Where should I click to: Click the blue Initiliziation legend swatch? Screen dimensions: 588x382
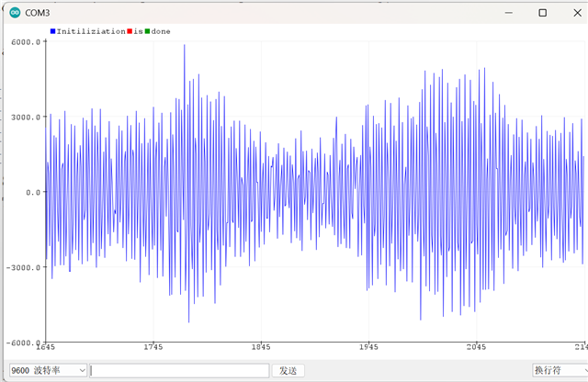pos(53,31)
